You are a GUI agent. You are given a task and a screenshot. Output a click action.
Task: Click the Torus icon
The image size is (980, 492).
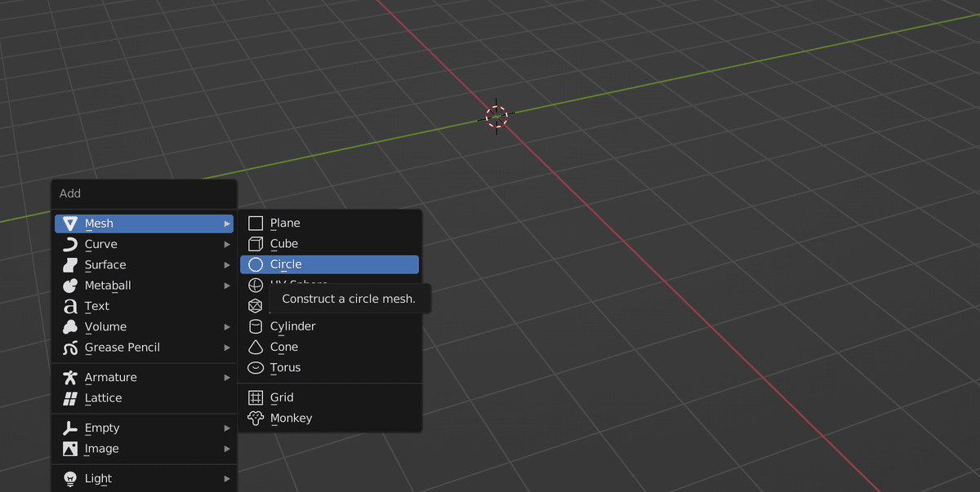(256, 368)
